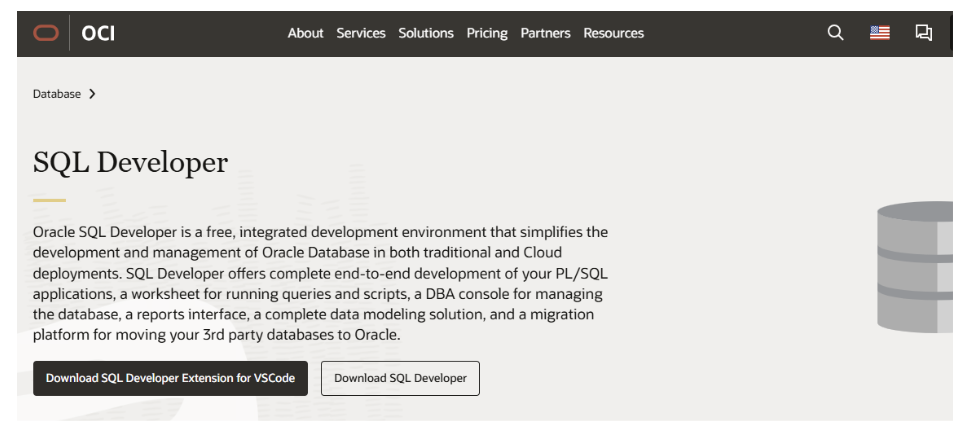Open the search magnifier icon
The image size is (970, 434).
point(835,33)
